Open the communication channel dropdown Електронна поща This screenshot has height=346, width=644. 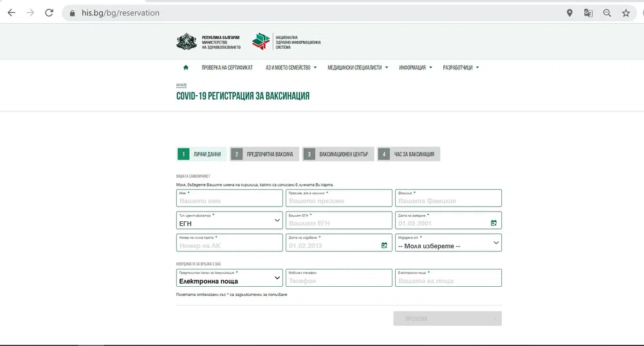(x=230, y=278)
